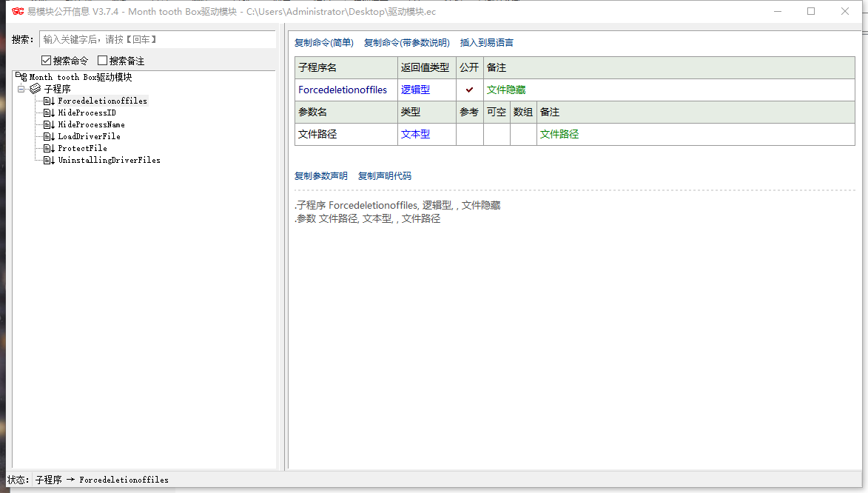The image size is (868, 493).
Task: Click the HideProcessName subroutine icon
Action: pos(49,124)
